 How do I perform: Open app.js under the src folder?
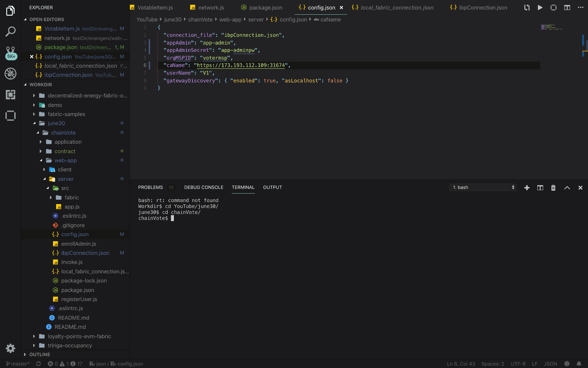pos(72,207)
